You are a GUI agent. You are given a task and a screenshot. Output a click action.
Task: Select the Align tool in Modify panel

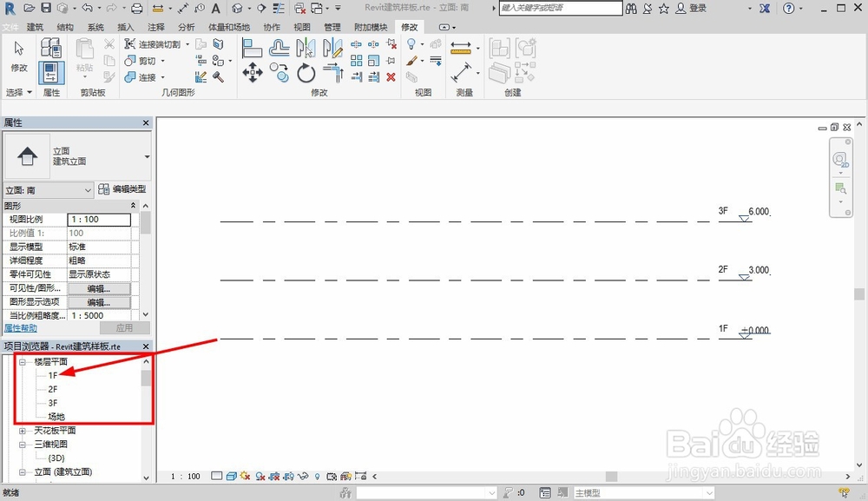click(x=252, y=48)
